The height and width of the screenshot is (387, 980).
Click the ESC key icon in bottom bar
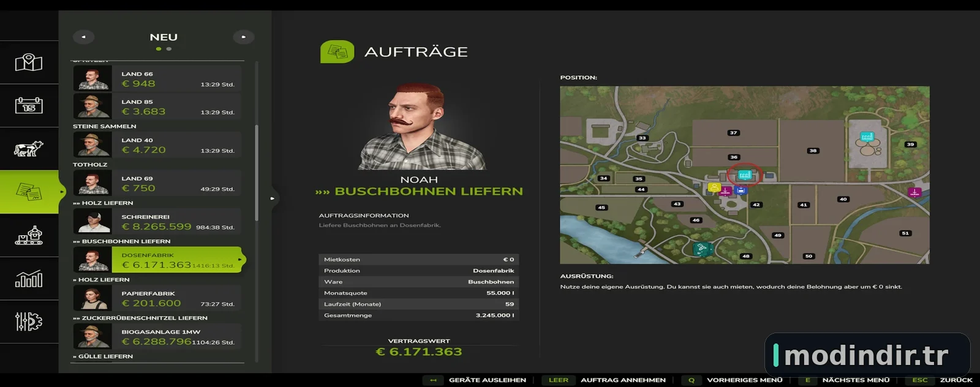pyautogui.click(x=919, y=380)
